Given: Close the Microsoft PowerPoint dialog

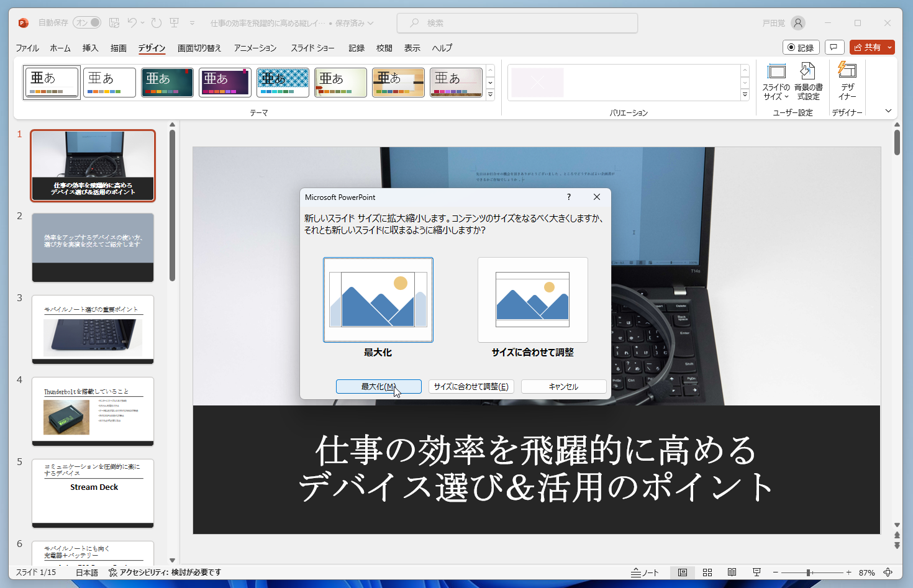Looking at the screenshot, I should pyautogui.click(x=597, y=197).
